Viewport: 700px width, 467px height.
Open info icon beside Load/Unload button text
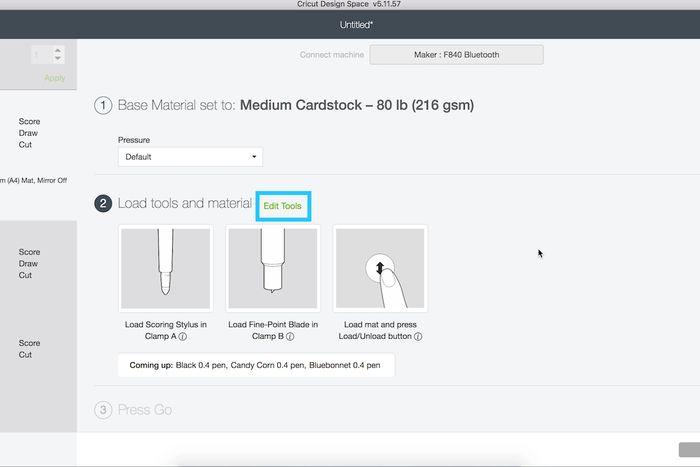coord(418,337)
